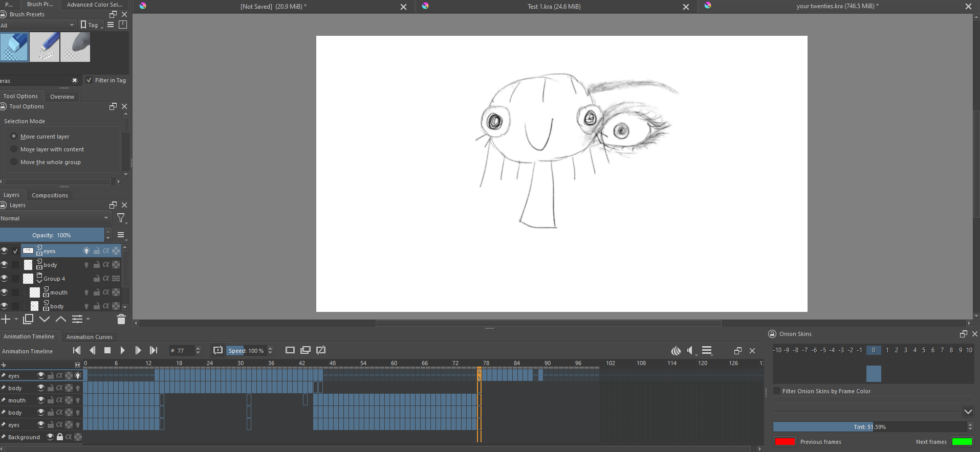Open the Compositions tab
The width and height of the screenshot is (980, 452).
pos(50,195)
